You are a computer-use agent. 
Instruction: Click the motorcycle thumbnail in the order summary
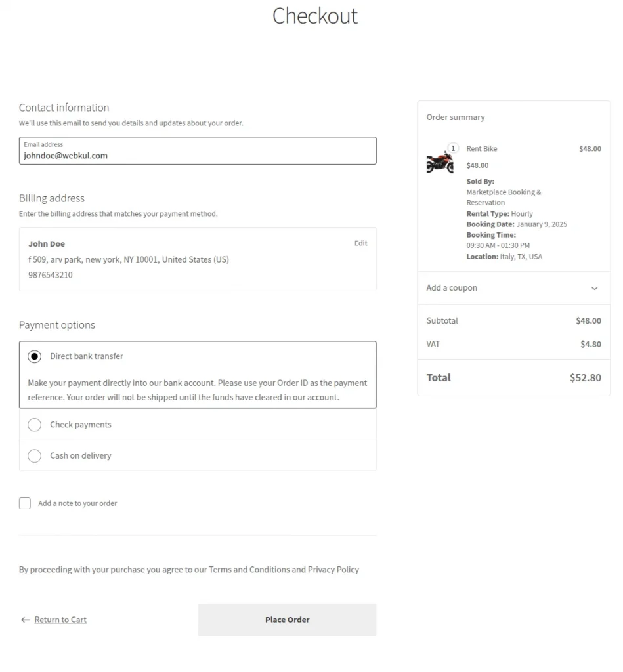pos(439,161)
